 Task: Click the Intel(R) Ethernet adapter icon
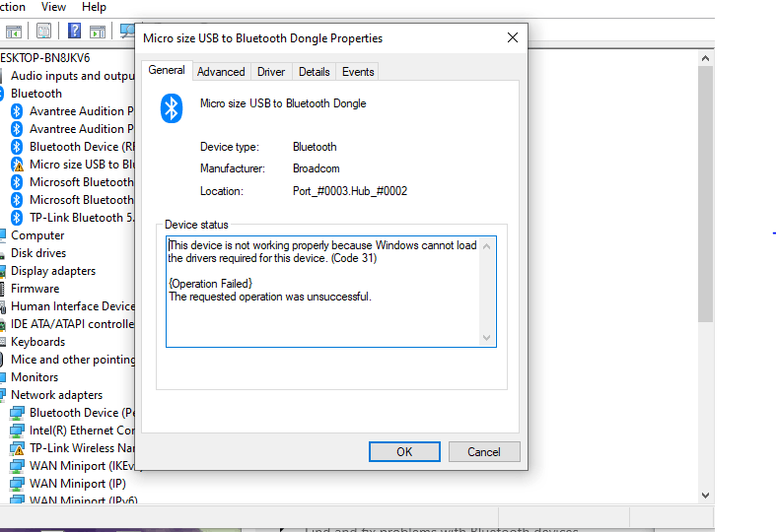coord(17,431)
